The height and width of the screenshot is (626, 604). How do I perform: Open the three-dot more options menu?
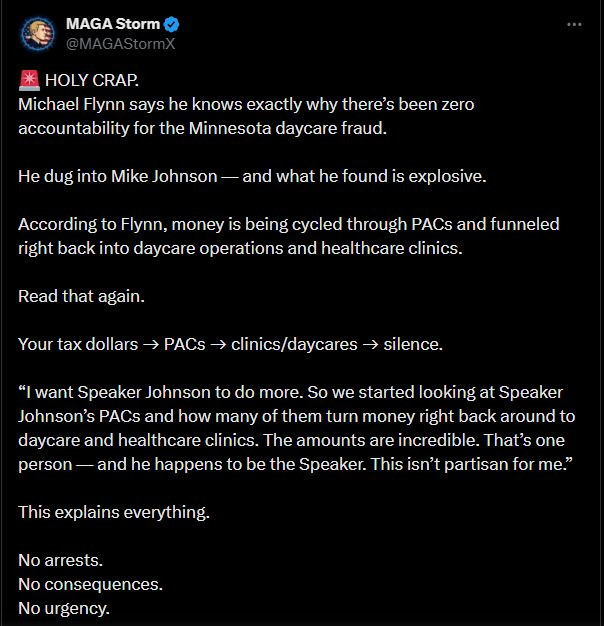[573, 24]
